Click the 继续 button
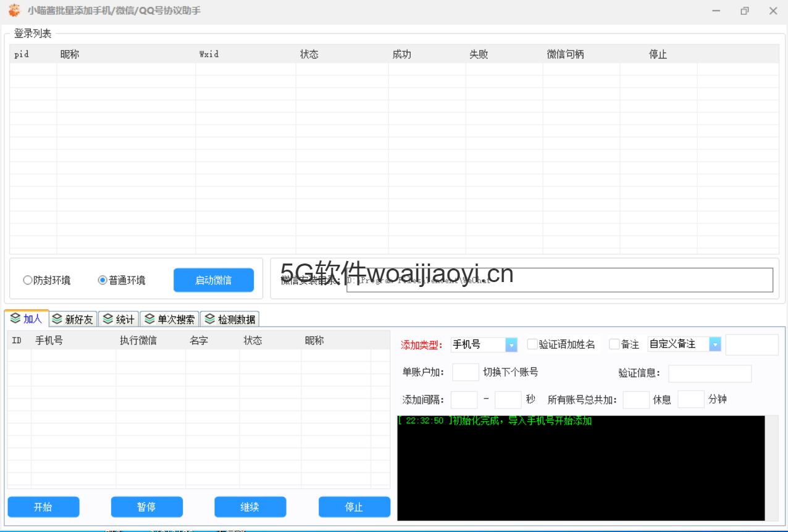This screenshot has height=532, width=788. [x=250, y=507]
